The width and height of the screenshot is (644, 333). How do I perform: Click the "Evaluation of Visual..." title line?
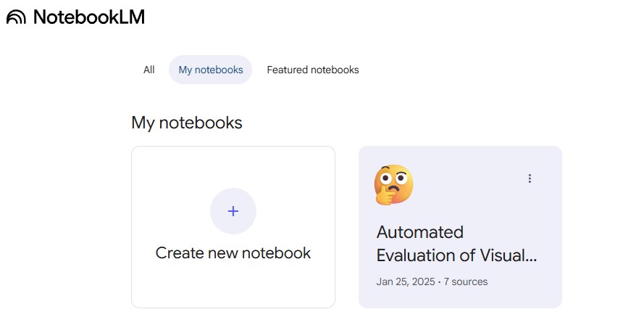tap(456, 256)
